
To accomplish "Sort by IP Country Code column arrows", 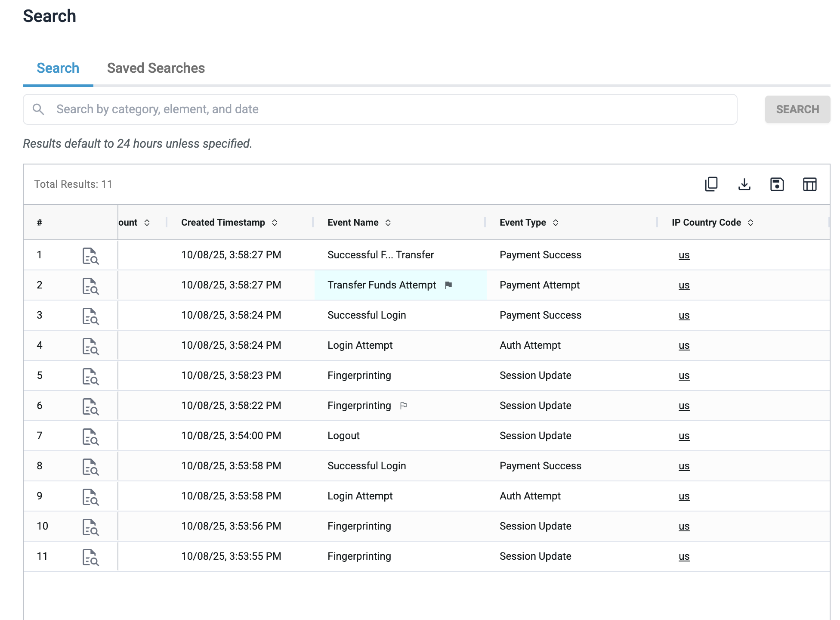I will (x=750, y=223).
